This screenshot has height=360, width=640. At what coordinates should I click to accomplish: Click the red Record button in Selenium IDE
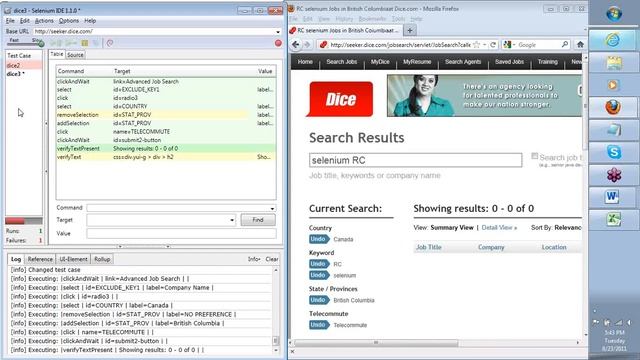pos(278,43)
